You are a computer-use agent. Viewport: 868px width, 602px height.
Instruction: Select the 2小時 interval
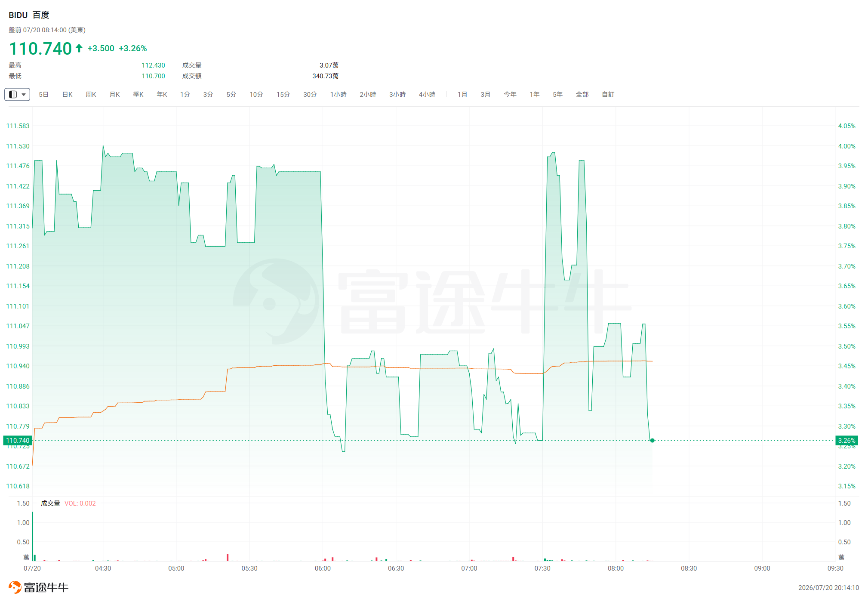tap(368, 94)
